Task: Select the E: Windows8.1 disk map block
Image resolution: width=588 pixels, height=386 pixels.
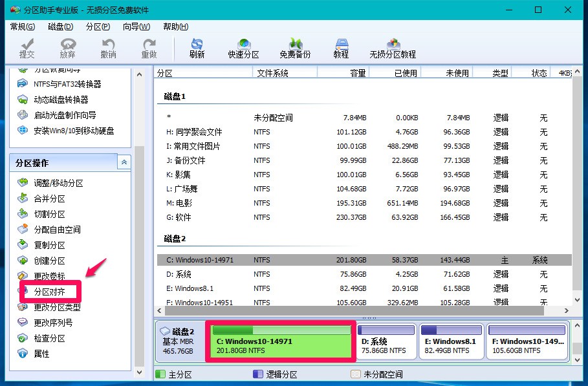Action: coord(451,341)
